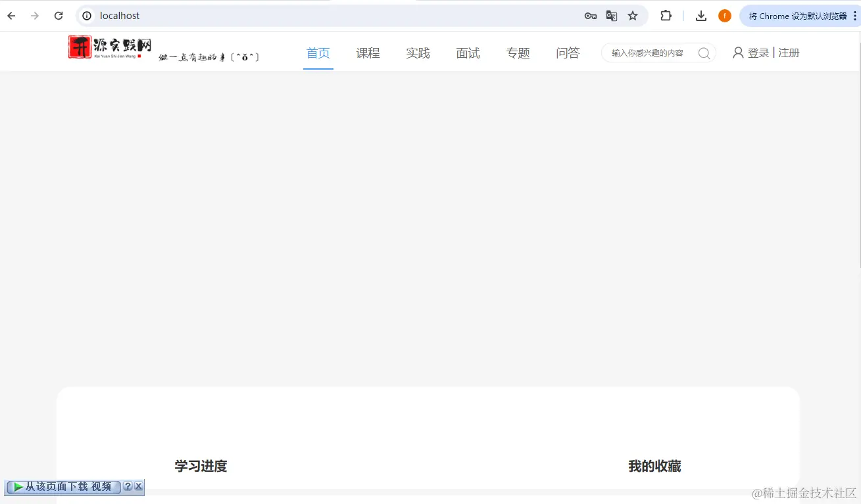Open the 面试 navigation item
861x504 pixels.
468,53
